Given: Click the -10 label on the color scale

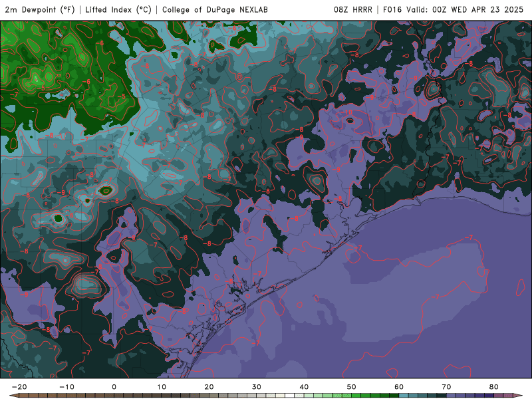Looking at the screenshot, I should pyautogui.click(x=66, y=387).
